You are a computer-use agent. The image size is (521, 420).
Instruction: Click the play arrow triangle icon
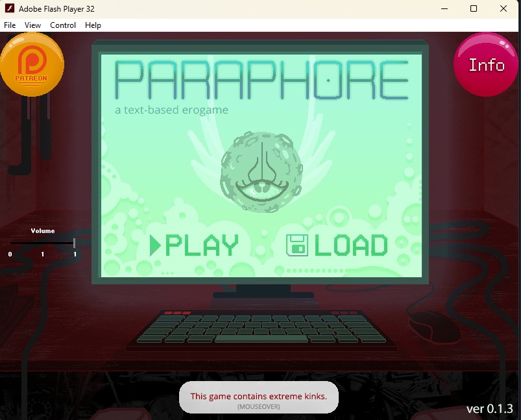[x=155, y=245]
